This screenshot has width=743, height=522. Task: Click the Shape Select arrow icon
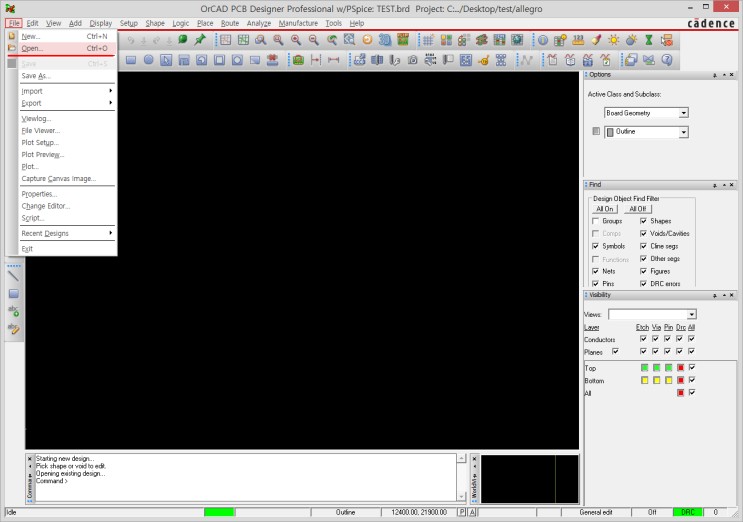tap(166, 60)
